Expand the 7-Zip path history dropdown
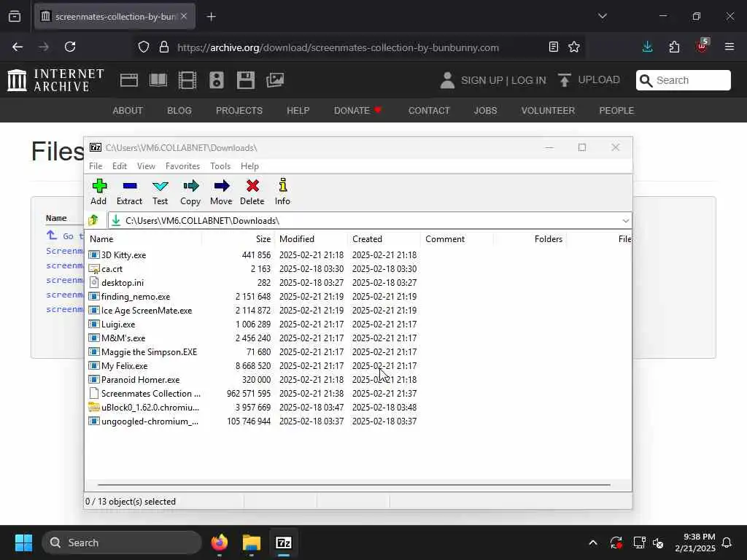The height and width of the screenshot is (560, 747). tap(625, 220)
